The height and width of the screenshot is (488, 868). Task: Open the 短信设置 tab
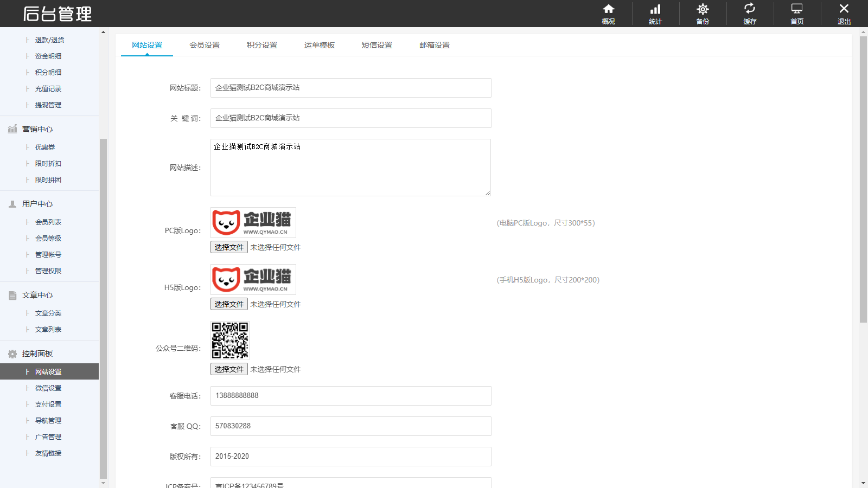click(x=377, y=45)
